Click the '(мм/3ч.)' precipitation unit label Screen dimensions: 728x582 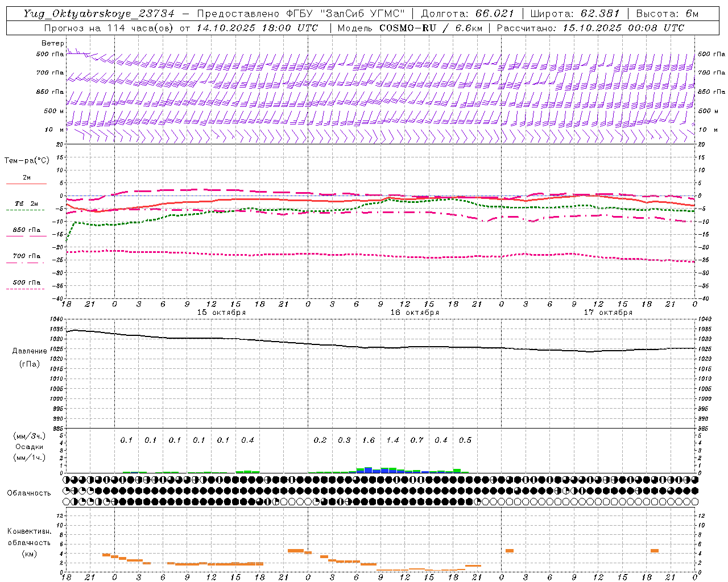pos(30,435)
